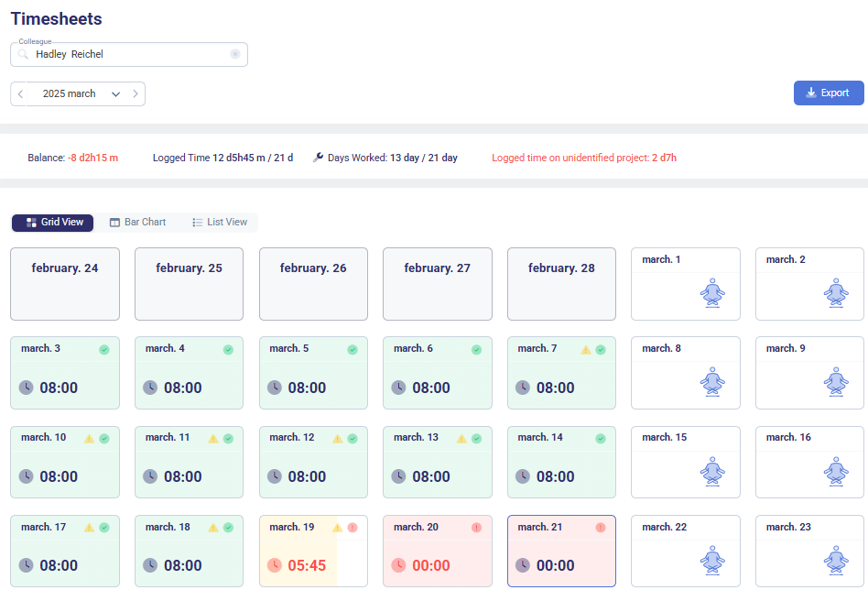Image resolution: width=868 pixels, height=590 pixels.
Task: Click the green approved checkmark on march 3
Action: (x=103, y=350)
